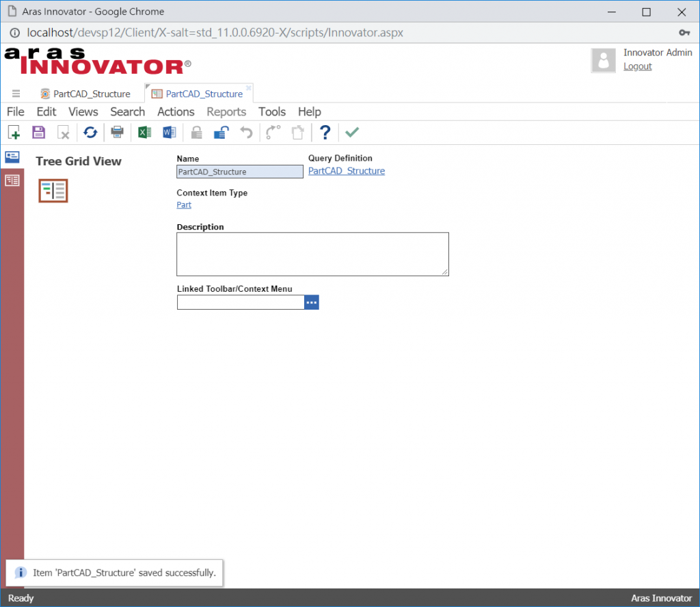Screen dimensions: 700x607
Task: Click the New item toolbar icon
Action: (x=14, y=133)
